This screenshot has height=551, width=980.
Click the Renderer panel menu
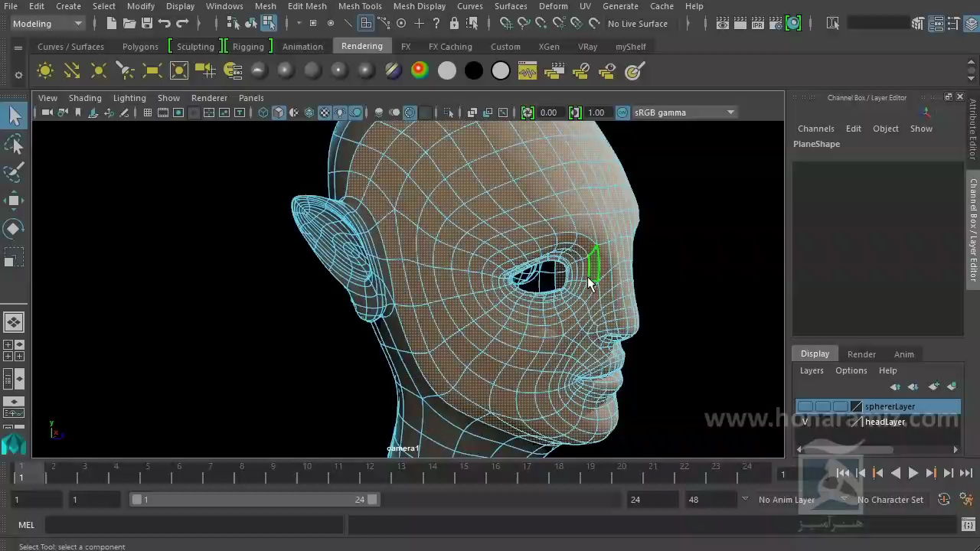(209, 98)
